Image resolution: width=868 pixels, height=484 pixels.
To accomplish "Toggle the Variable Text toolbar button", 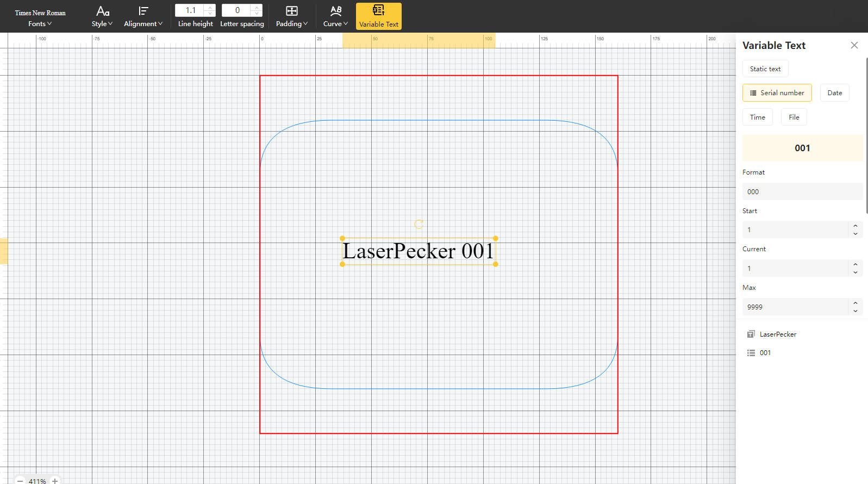I will pos(379,16).
